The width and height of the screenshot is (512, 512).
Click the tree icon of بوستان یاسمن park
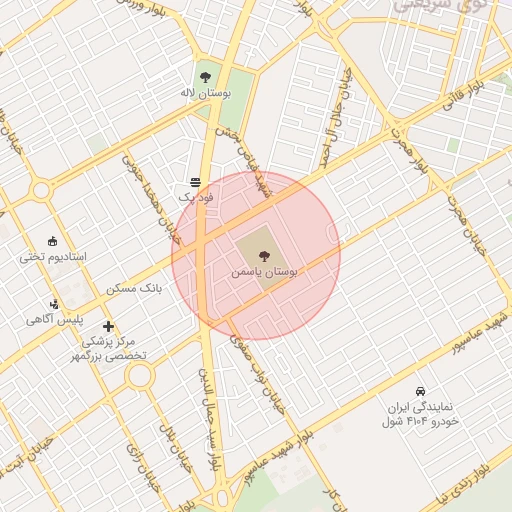coord(264,256)
